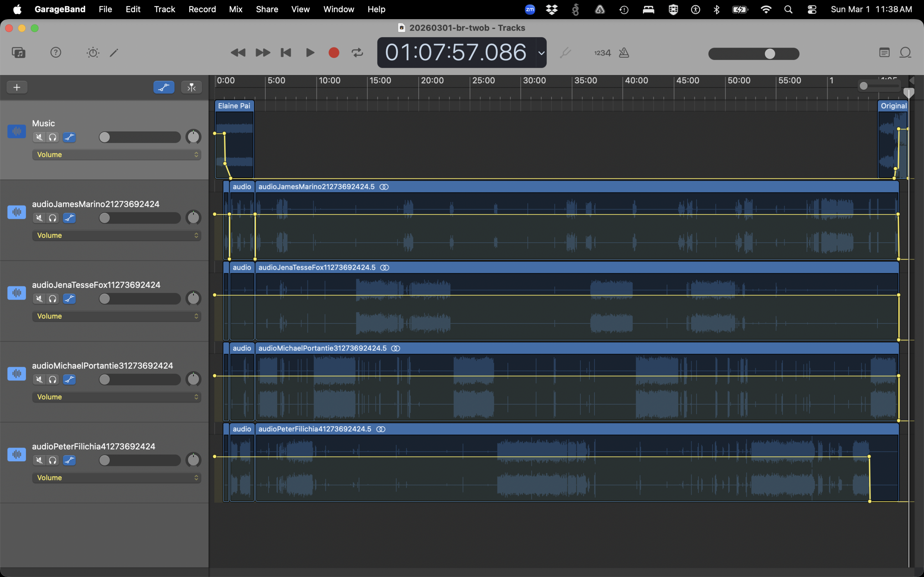Click the add track plus button
924x577 pixels.
(17, 87)
